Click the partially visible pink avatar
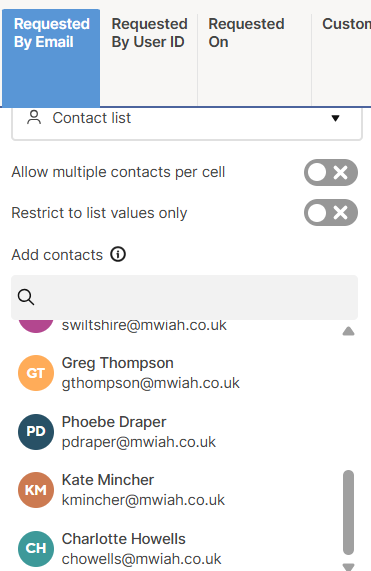The width and height of the screenshot is (371, 571). pos(36,326)
